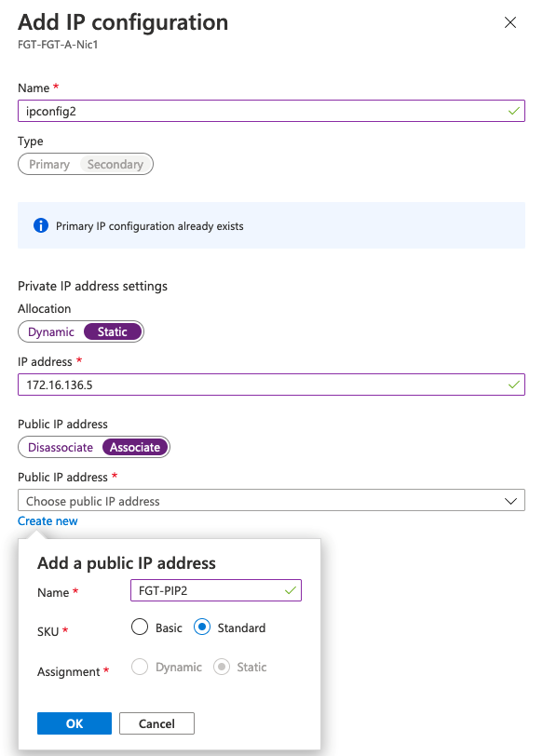Select Secondary configuration type

115,165
